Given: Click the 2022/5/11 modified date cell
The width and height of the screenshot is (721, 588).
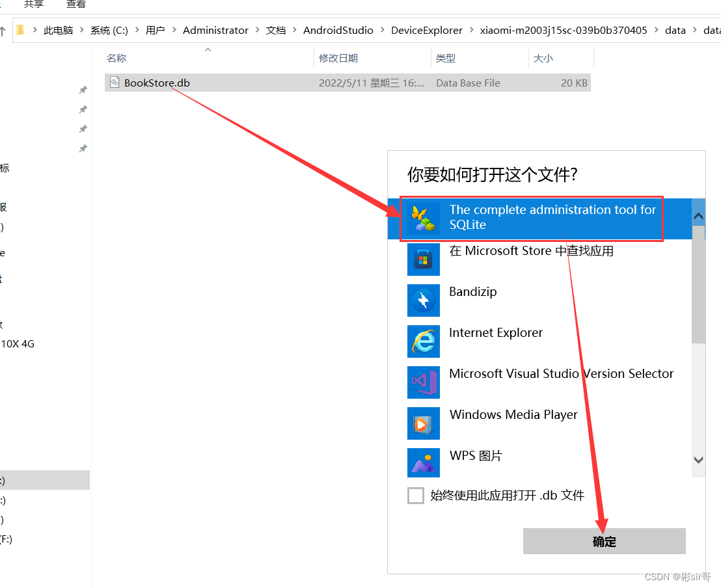Looking at the screenshot, I should (x=371, y=83).
